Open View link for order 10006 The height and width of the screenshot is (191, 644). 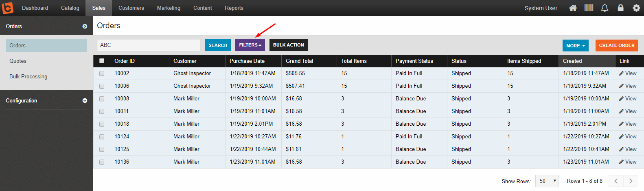click(628, 86)
